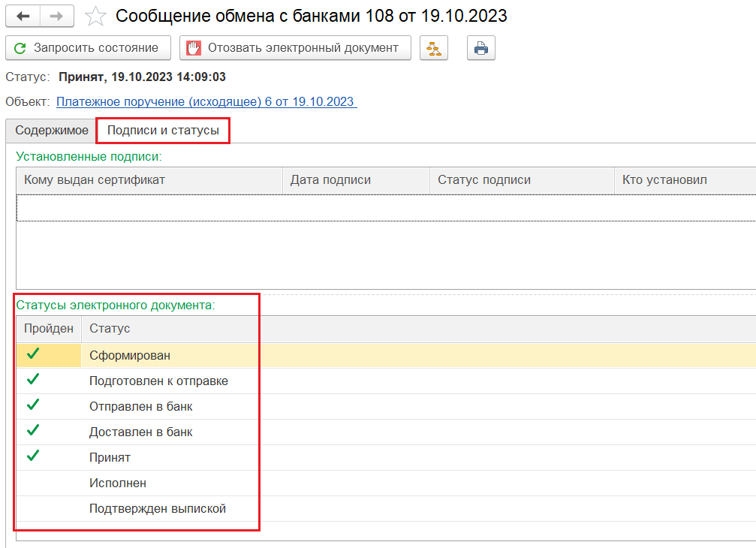
Task: Click the Статус подписи column header
Action: tap(484, 180)
